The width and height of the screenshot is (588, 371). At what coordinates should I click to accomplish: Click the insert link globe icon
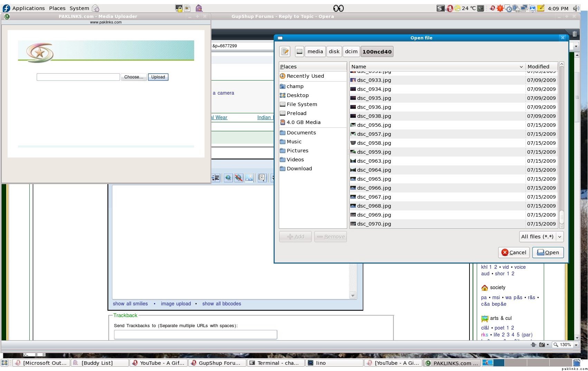coord(228,178)
